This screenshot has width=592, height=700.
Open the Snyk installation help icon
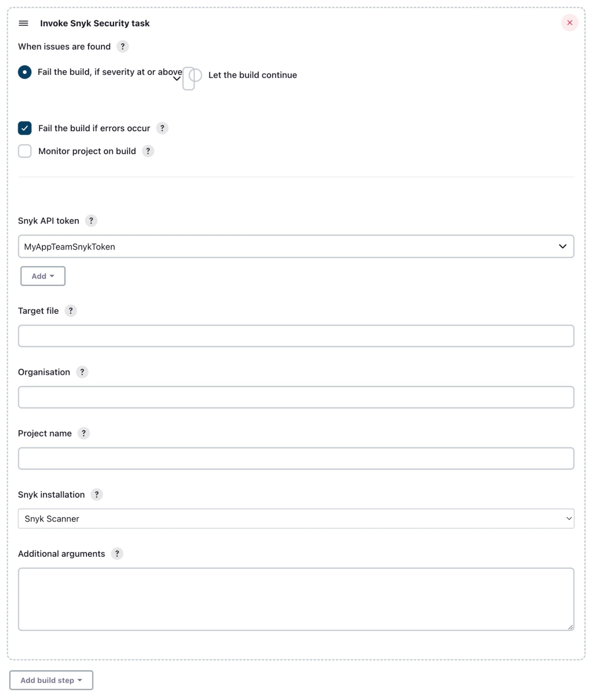click(97, 494)
